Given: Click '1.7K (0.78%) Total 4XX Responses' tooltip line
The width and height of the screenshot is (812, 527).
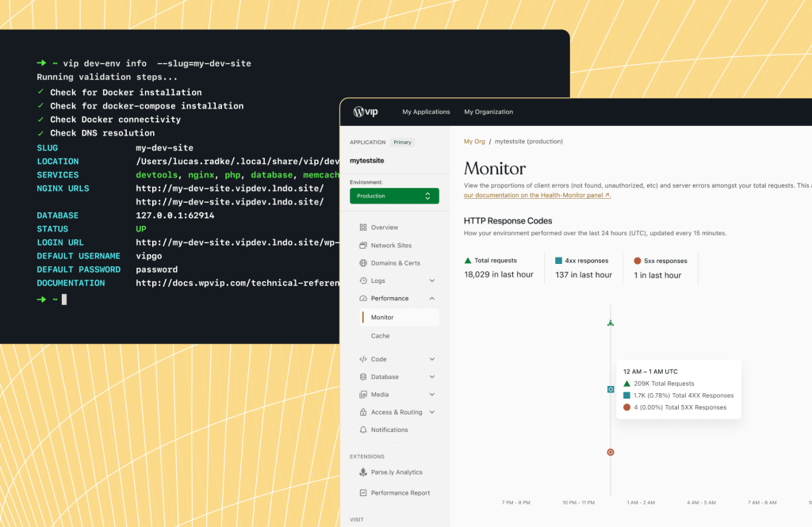Looking at the screenshot, I should (x=684, y=395).
